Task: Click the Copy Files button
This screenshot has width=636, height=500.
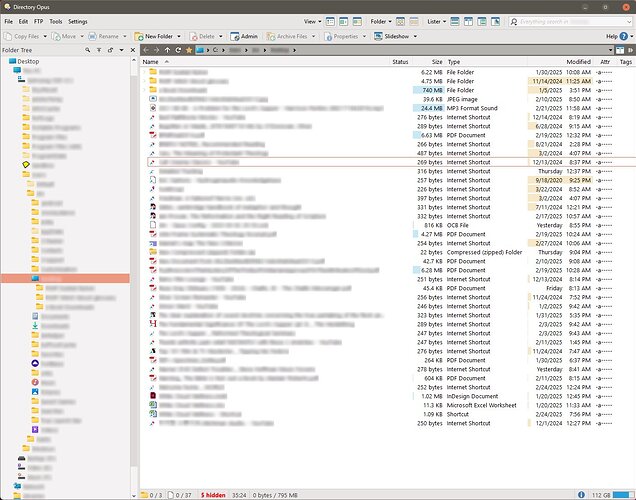Action: pos(21,36)
